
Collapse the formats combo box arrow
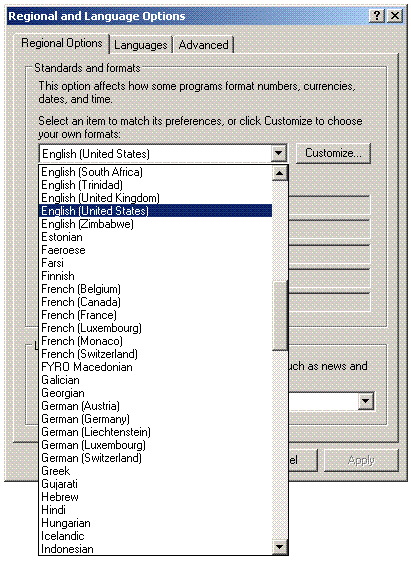tap(278, 154)
